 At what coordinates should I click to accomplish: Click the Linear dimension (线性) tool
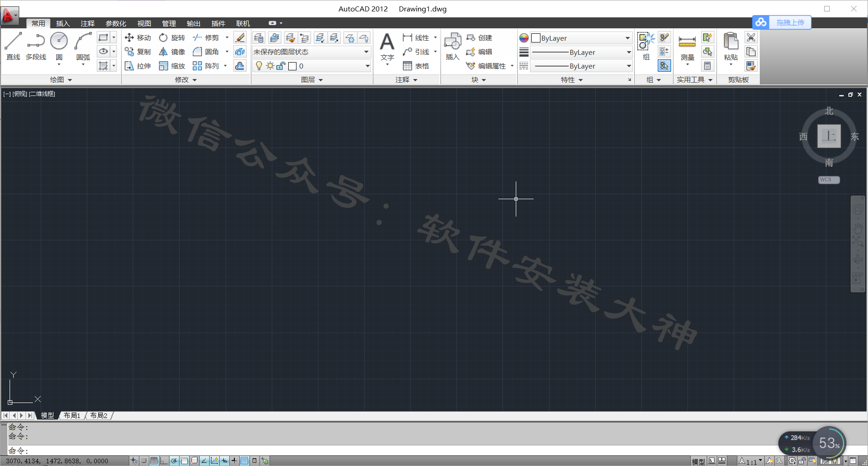416,37
